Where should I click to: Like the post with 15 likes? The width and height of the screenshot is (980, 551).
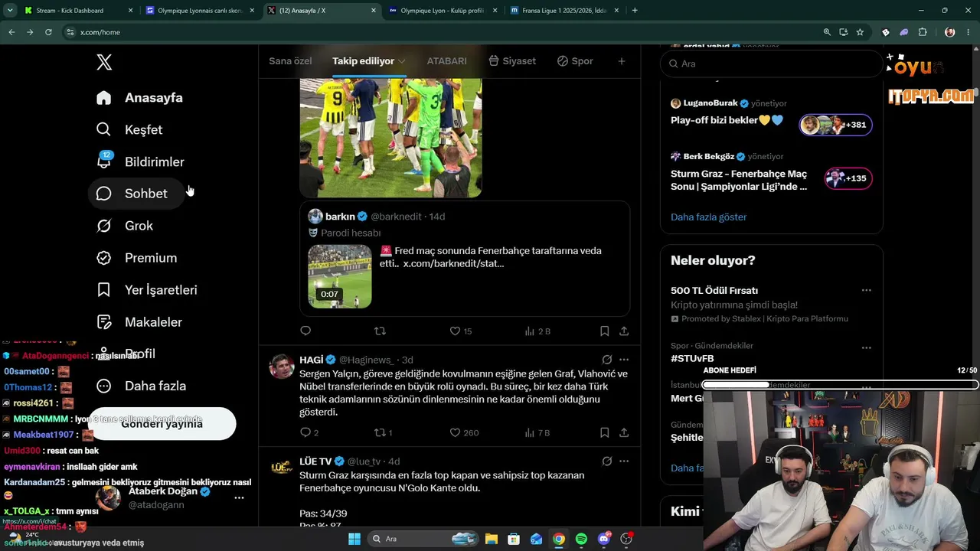point(460,331)
